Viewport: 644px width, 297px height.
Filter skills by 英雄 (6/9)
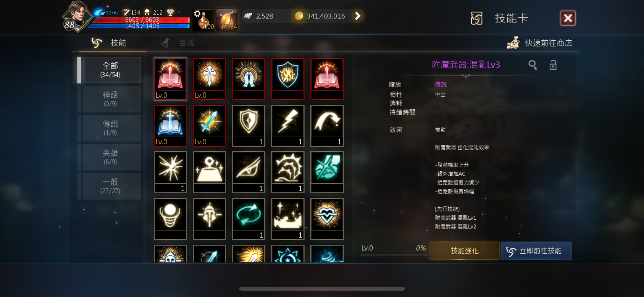pos(110,157)
